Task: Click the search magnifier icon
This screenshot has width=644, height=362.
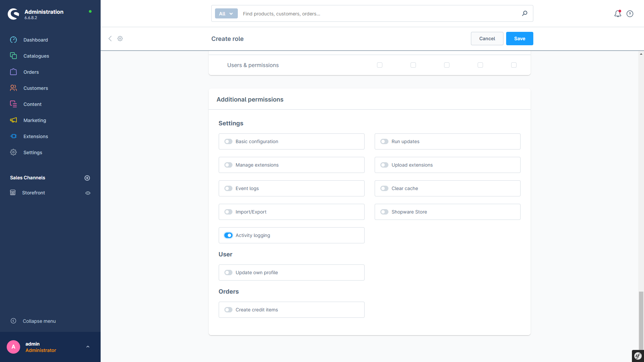Action: coord(525,13)
